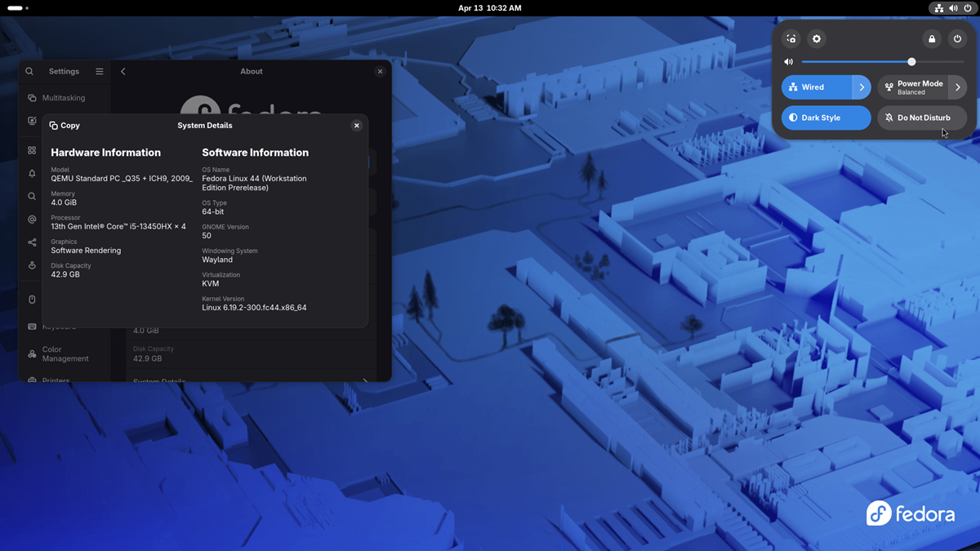Go back using the arrow left of About
This screenshot has width=980, height=551.
click(123, 72)
